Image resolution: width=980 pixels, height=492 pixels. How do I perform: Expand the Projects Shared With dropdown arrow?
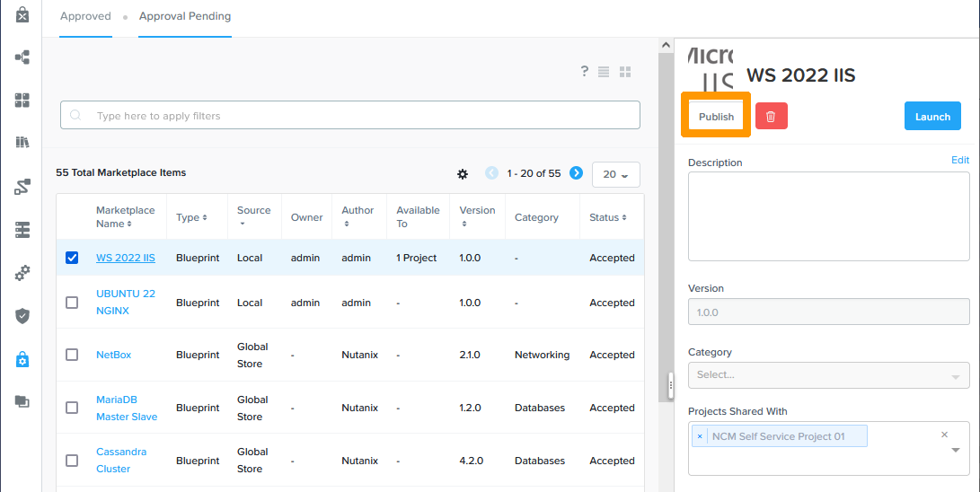(x=955, y=451)
